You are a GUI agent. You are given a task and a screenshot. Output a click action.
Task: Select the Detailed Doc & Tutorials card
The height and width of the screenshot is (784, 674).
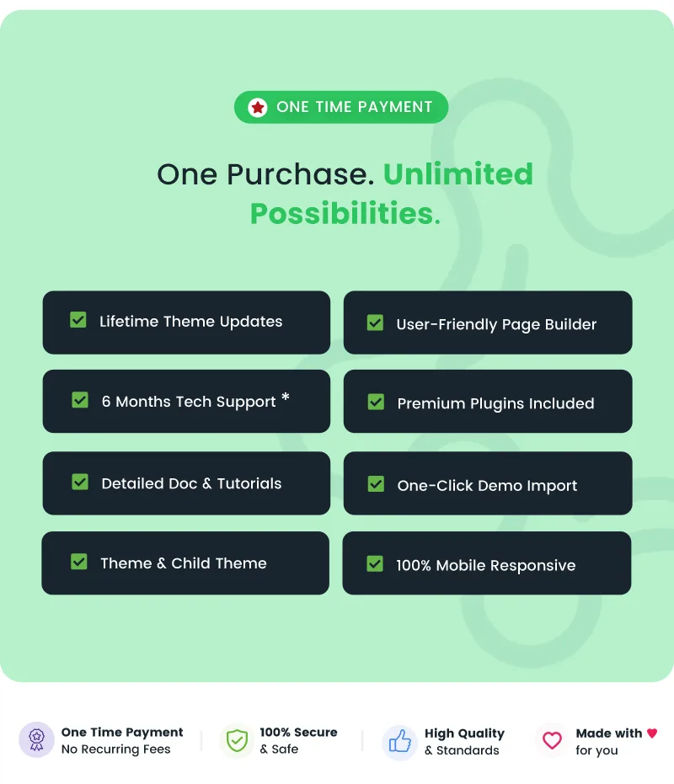tap(187, 483)
